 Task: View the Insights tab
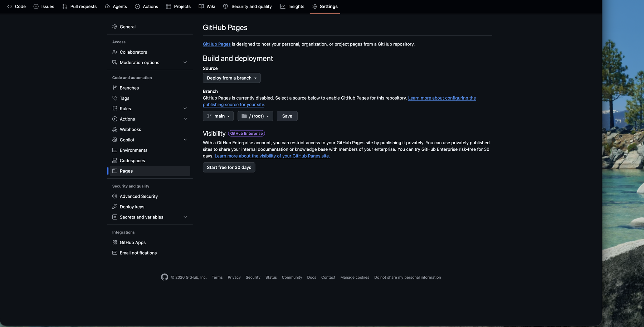click(292, 6)
